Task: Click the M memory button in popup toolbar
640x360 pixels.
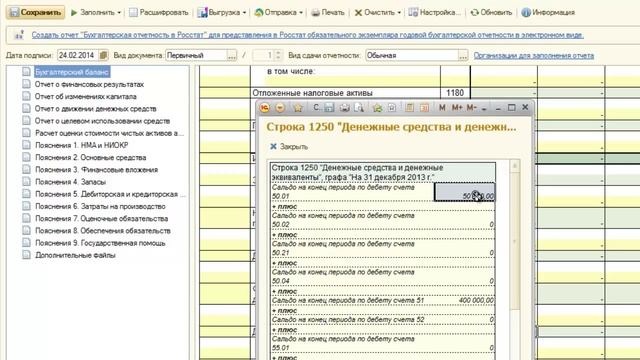Action: point(442,108)
